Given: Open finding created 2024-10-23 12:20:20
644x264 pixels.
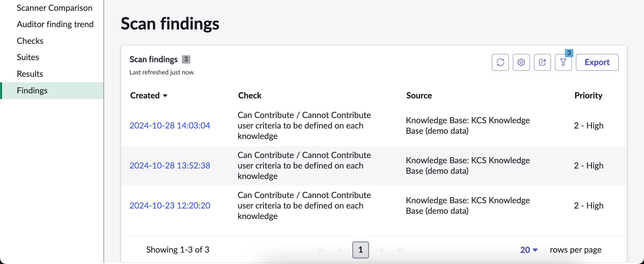Looking at the screenshot, I should click(170, 206).
